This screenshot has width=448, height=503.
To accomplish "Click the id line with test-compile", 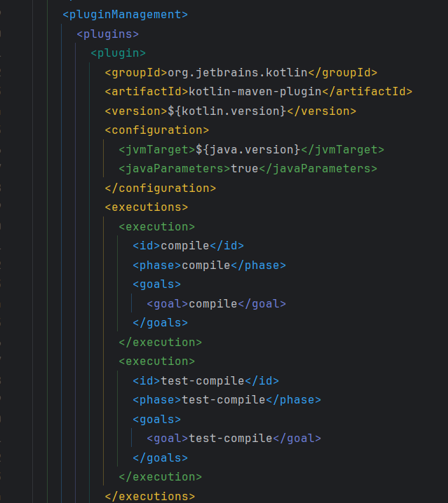I will (x=205, y=381).
